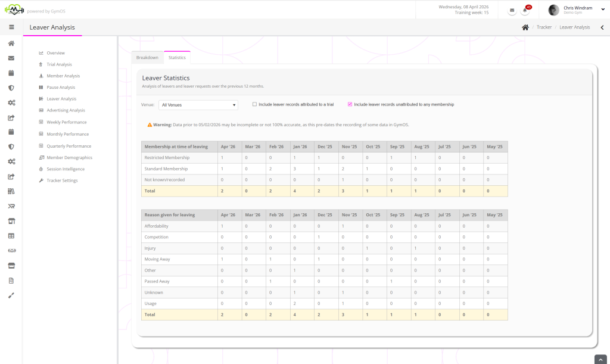Image resolution: width=610 pixels, height=364 pixels.
Task: Click the table grid icon in sidebar
Action: point(11,236)
